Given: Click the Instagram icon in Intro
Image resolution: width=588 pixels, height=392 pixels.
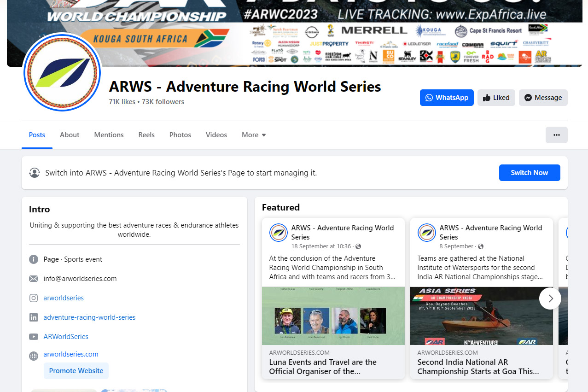Looking at the screenshot, I should pyautogui.click(x=34, y=298).
